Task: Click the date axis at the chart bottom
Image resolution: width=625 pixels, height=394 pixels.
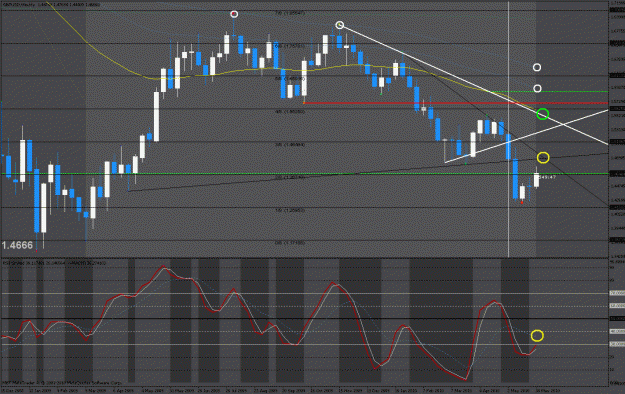Action: (305, 390)
